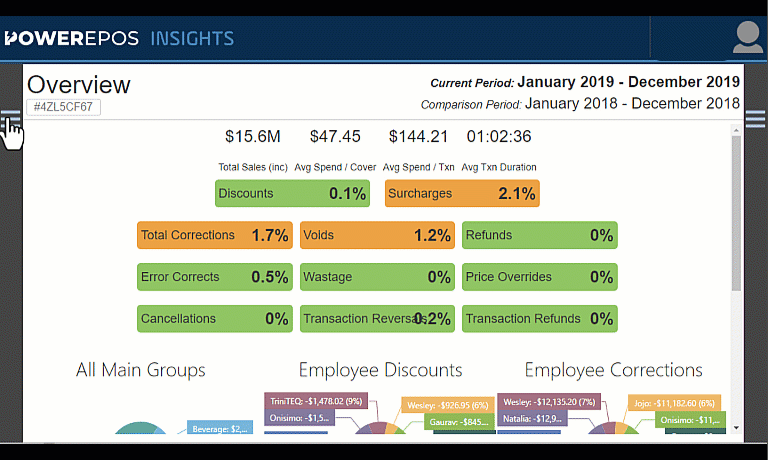Viewport: 768px width, 460px height.
Task: Open the Cancellations 0% tile
Action: [x=215, y=318]
